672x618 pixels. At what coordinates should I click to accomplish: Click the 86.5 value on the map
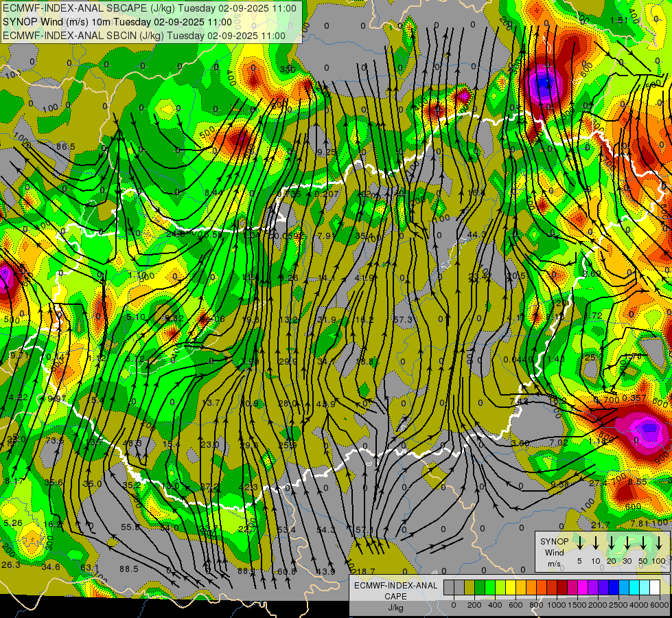pos(66,147)
